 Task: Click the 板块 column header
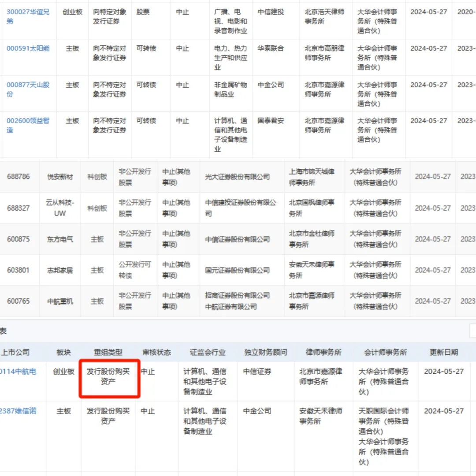pos(64,352)
